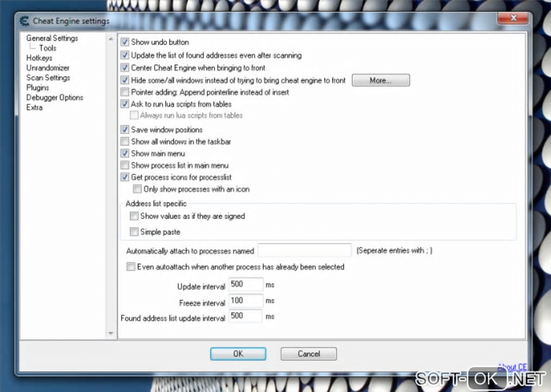The image size is (551, 392).
Task: Click the sidebar scroll down arrow
Action: pos(111,333)
